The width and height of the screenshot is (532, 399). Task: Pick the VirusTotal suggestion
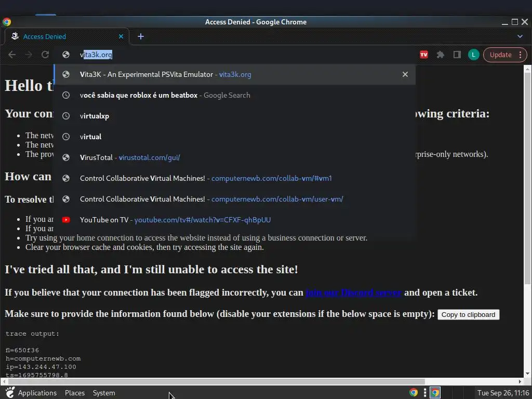[234, 157]
